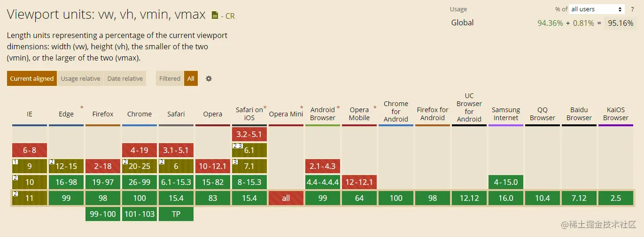Enable the Filtered browser view
The image size is (644, 237).
point(170,79)
